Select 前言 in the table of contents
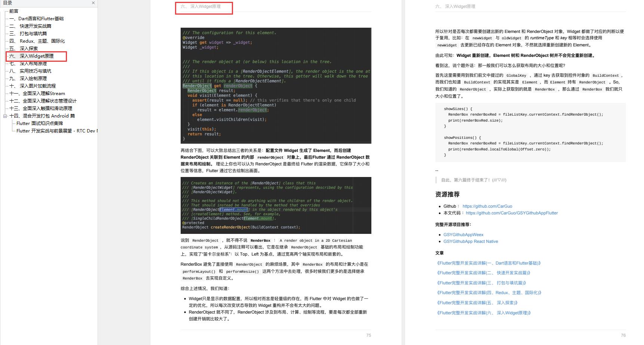644x345 pixels. pyautogui.click(x=14, y=11)
